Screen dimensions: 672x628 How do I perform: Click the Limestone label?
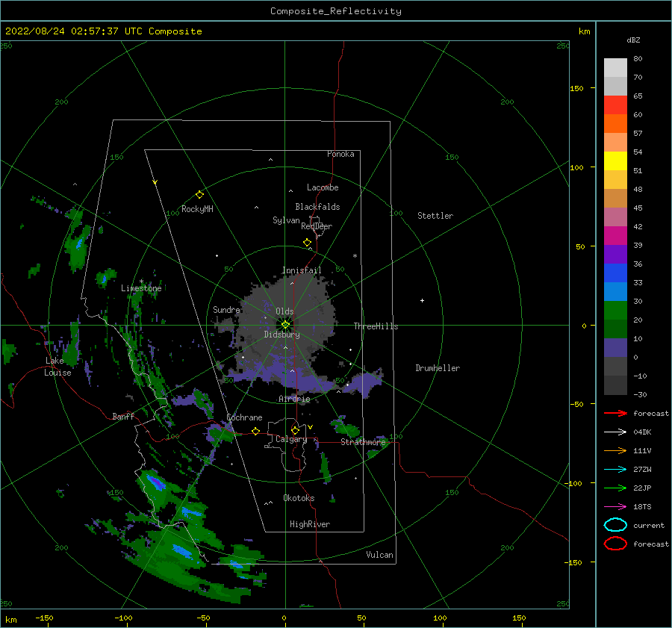pyautogui.click(x=141, y=288)
